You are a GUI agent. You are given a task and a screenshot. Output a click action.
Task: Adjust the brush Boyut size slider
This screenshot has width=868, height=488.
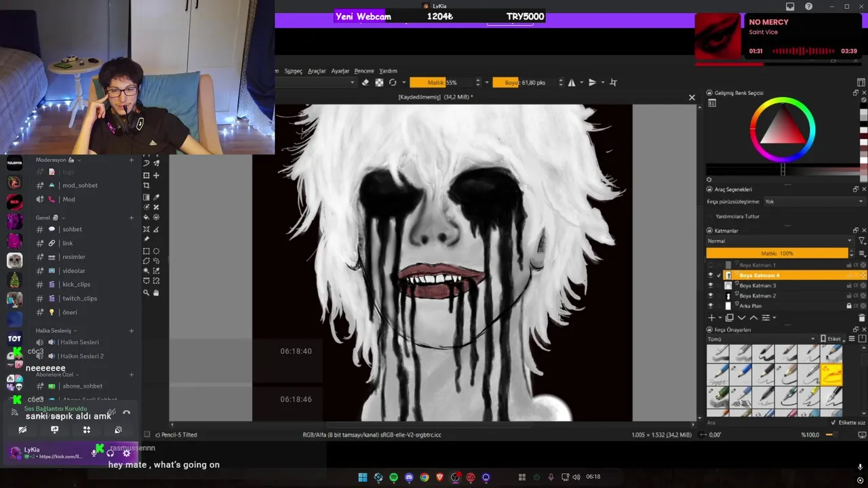click(x=526, y=83)
